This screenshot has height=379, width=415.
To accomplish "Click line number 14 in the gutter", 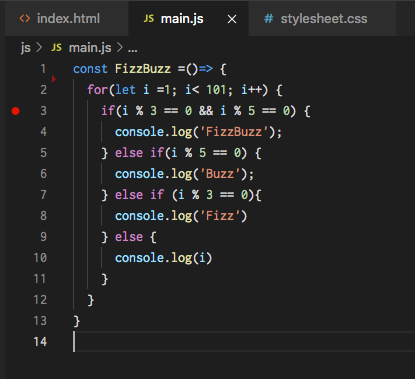I will 40,342.
